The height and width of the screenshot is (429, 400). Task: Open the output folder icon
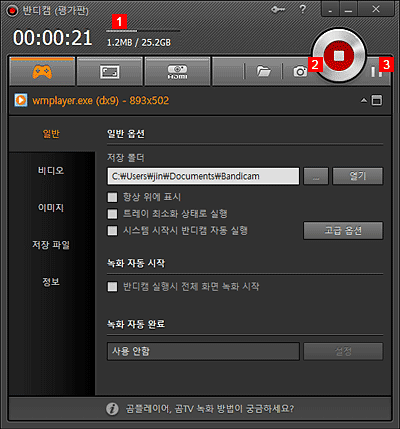263,71
